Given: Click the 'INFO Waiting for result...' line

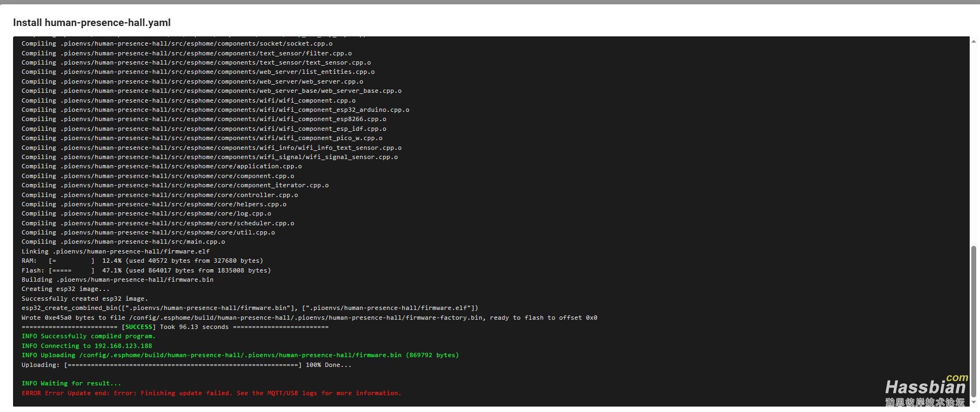Looking at the screenshot, I should [x=71, y=383].
